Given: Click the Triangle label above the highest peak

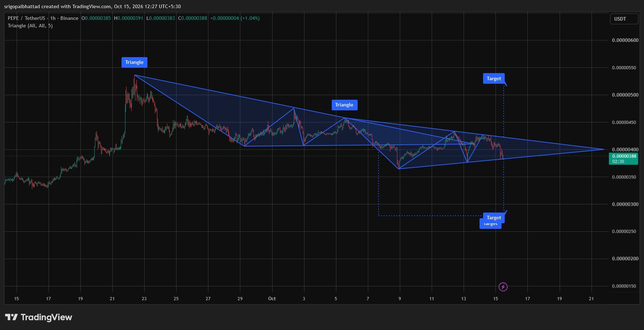Looking at the screenshot, I should [x=134, y=62].
